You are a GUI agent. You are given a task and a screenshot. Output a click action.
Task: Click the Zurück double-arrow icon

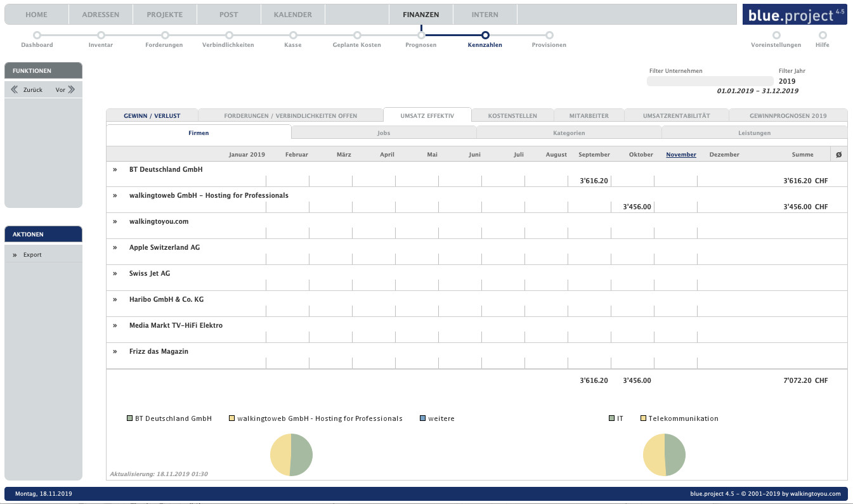coord(15,90)
